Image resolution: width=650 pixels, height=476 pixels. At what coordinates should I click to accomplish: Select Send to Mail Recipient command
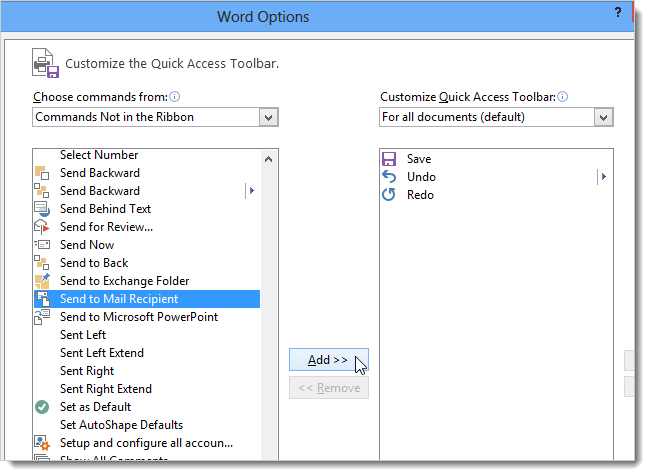point(119,299)
